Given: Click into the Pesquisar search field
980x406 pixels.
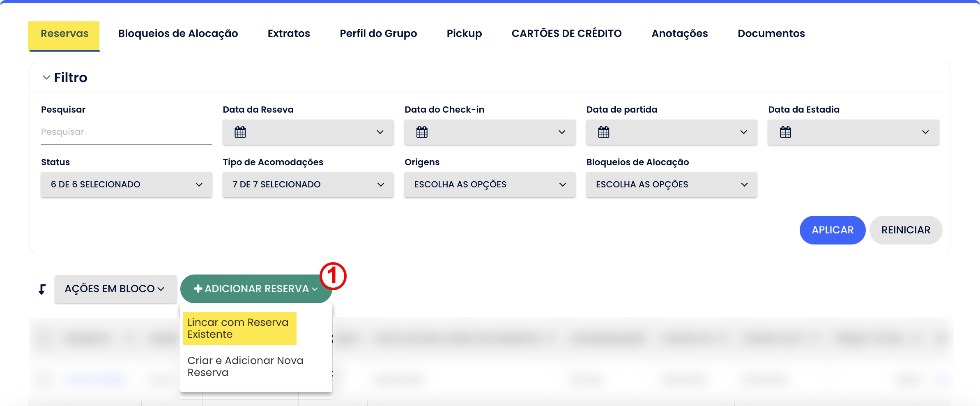Looking at the screenshot, I should [x=126, y=132].
